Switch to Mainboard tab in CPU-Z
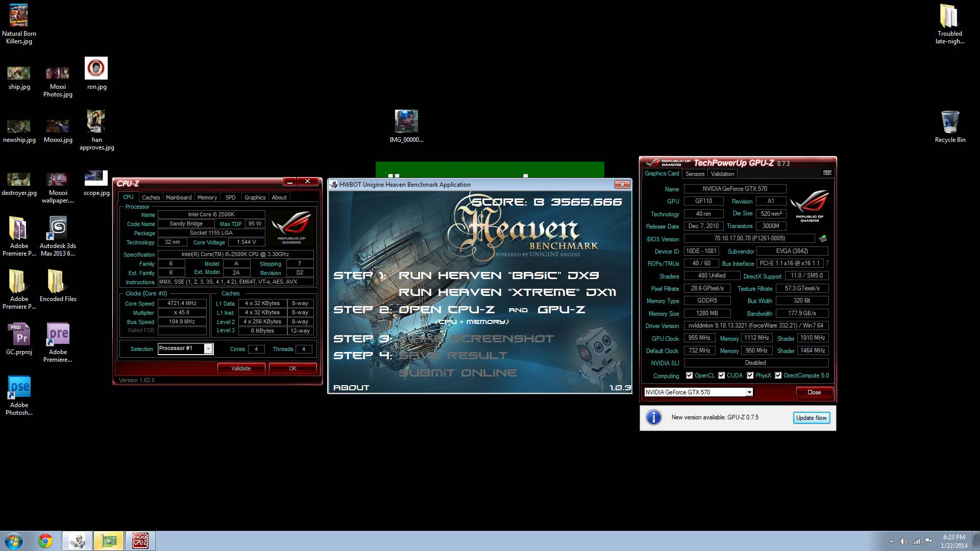 [179, 197]
